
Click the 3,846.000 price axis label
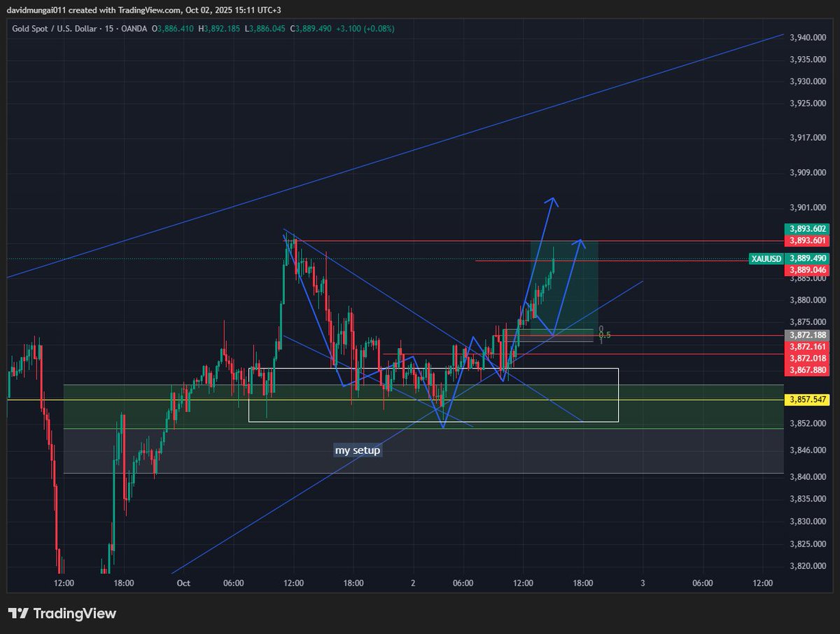click(808, 450)
